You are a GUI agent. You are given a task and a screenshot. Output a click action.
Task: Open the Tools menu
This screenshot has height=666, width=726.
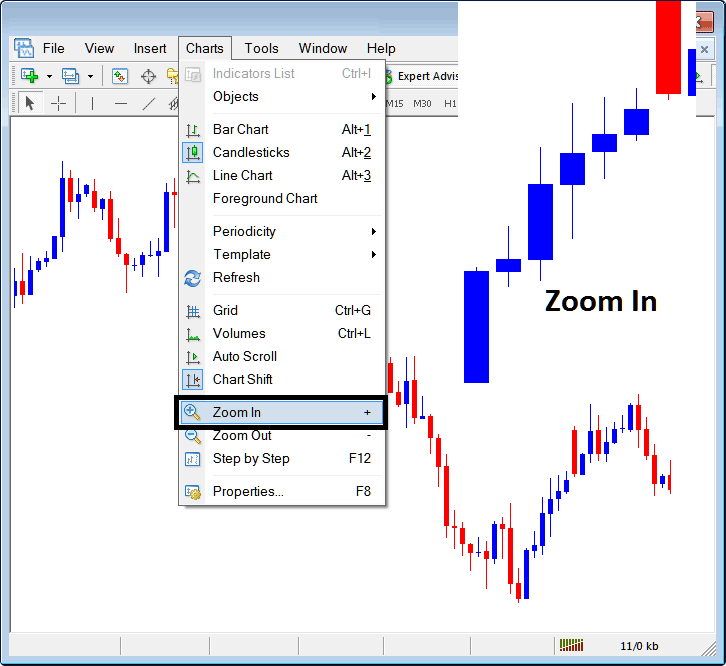[262, 49]
